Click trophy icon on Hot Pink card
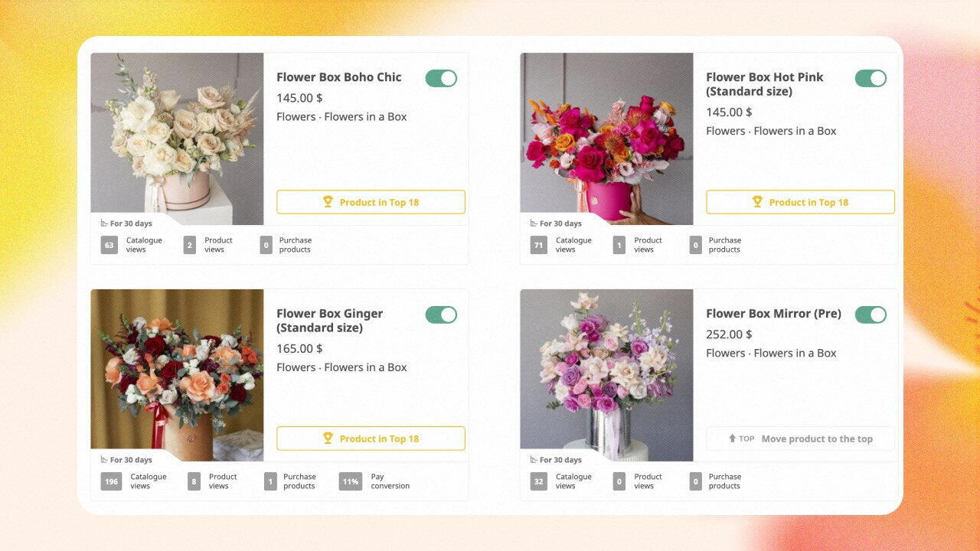This screenshot has height=551, width=980. [x=757, y=202]
